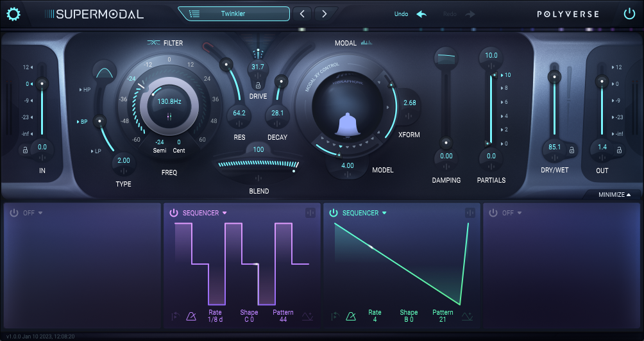The image size is (644, 341).
Task: Open the settings gear menu
Action: click(13, 13)
